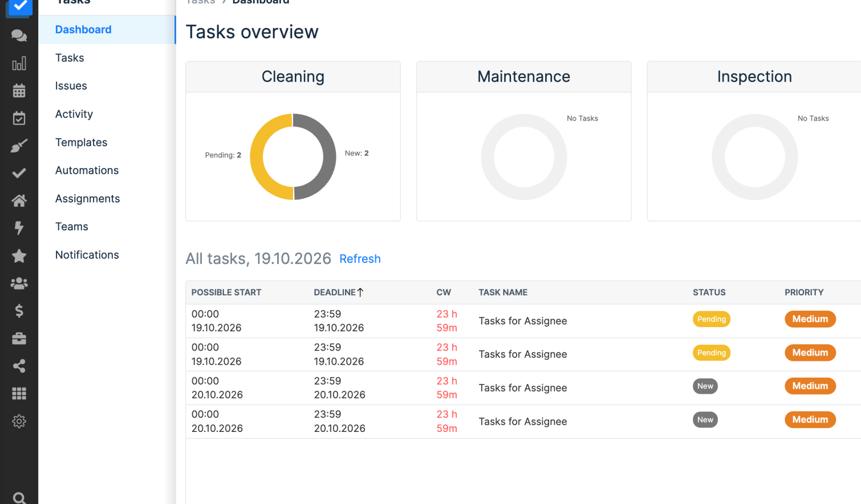Sort by Task Name column header
This screenshot has width=861, height=504.
[x=503, y=292]
